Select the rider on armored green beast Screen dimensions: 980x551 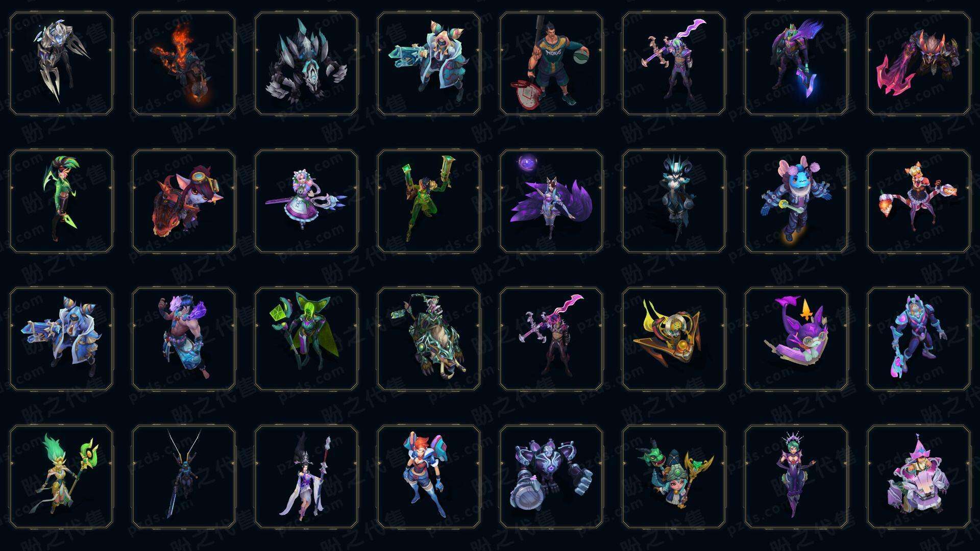point(429,339)
